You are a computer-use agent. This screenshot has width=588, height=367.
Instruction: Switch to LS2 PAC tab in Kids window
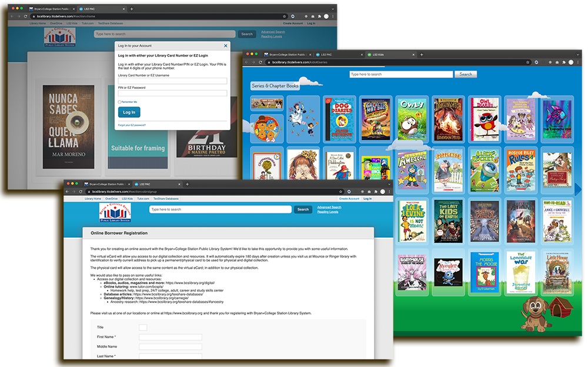[x=339, y=55]
